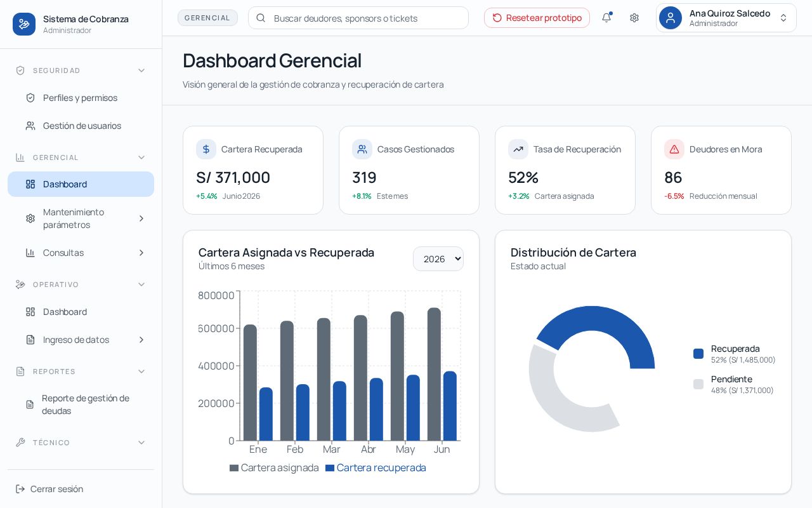Collapse the Técnico section
This screenshot has height=508, width=812.
[x=141, y=443]
